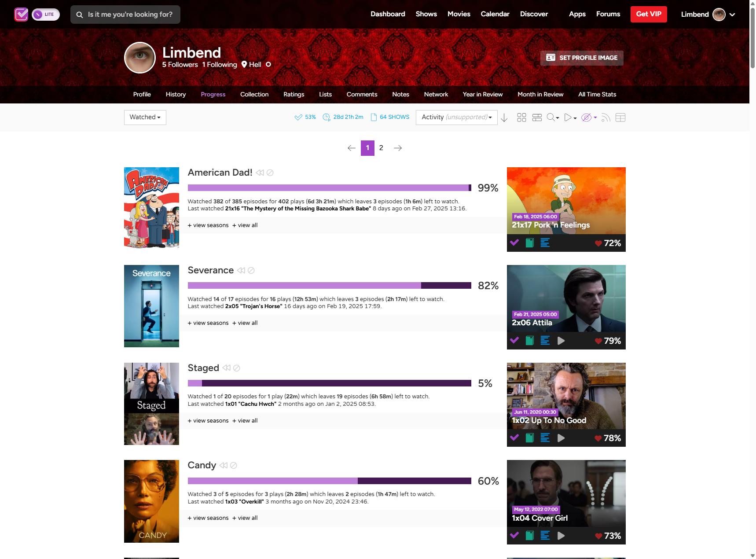Image resolution: width=756 pixels, height=559 pixels.
Task: Mark 21x17 Pork 'n Feelings as watched
Action: pos(514,243)
